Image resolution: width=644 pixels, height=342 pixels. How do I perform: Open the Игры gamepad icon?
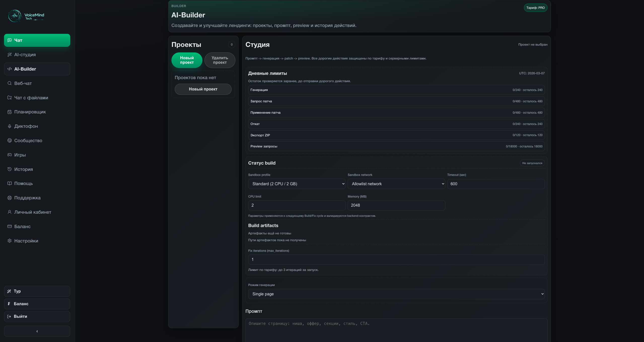10,155
